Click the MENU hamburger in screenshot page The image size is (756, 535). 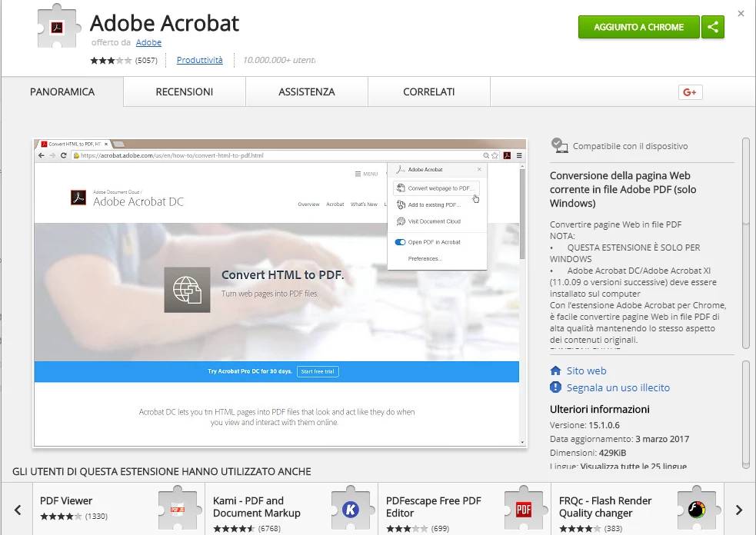pos(366,174)
